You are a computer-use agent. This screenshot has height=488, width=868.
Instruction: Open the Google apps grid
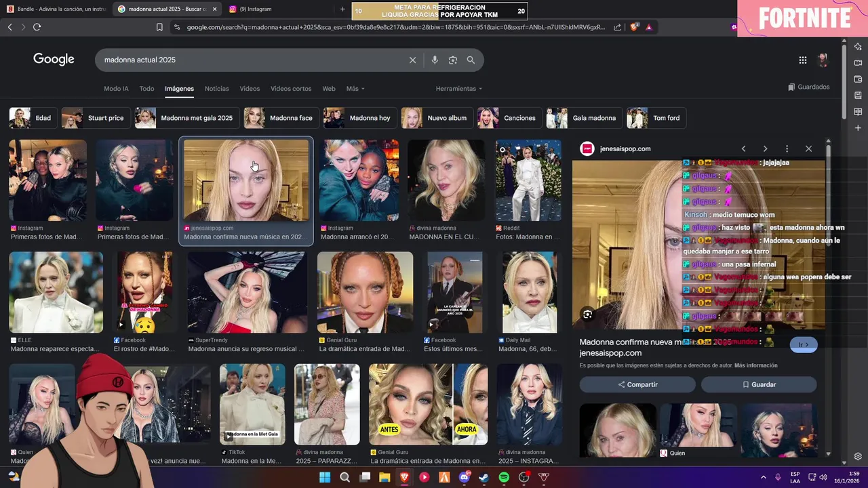pos(803,60)
